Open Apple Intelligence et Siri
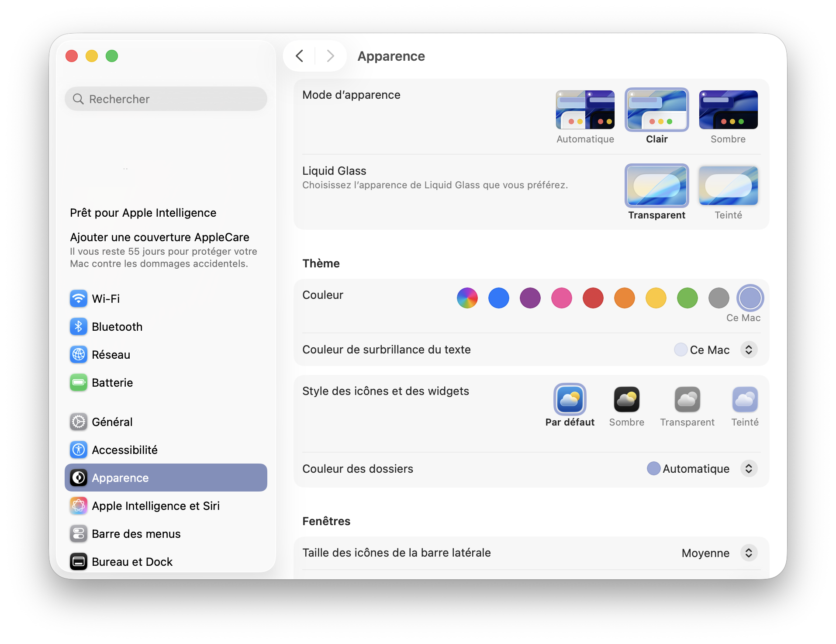This screenshot has height=644, width=836. tap(155, 506)
